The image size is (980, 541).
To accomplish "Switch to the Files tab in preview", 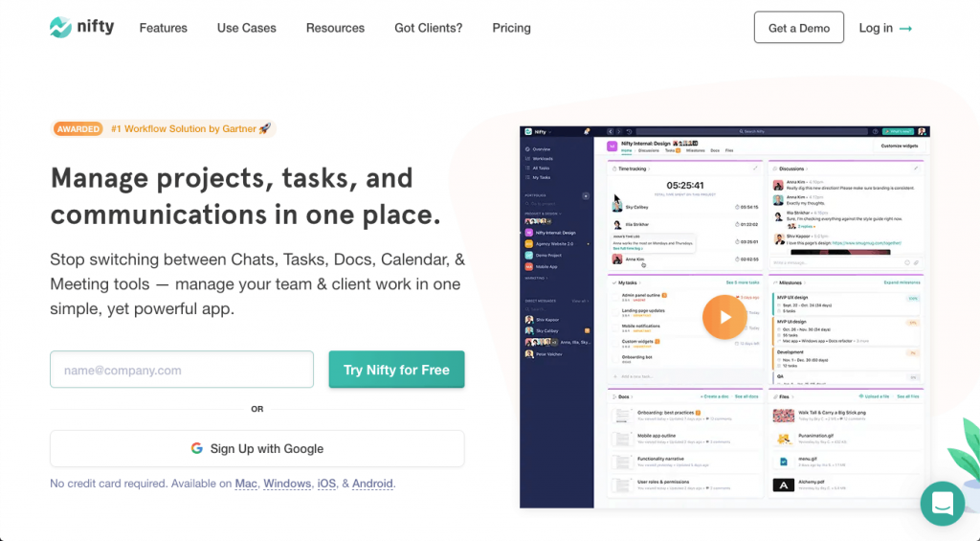I will tap(729, 150).
